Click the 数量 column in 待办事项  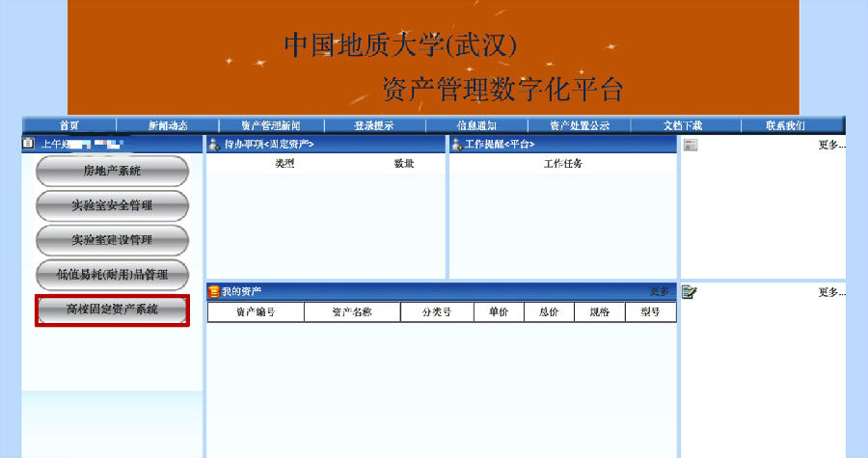click(x=404, y=164)
